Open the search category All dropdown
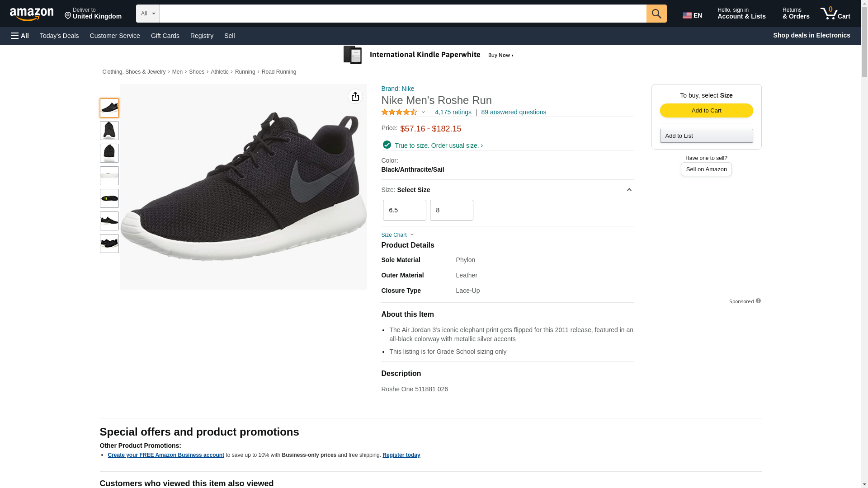Viewport: 868px width, 488px height. coord(147,14)
